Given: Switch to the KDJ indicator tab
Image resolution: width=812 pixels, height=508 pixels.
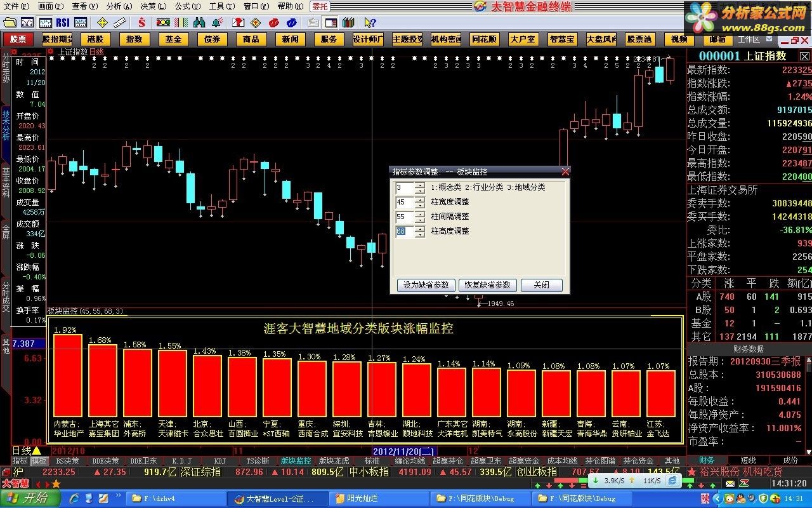Looking at the screenshot, I should click(x=219, y=461).
